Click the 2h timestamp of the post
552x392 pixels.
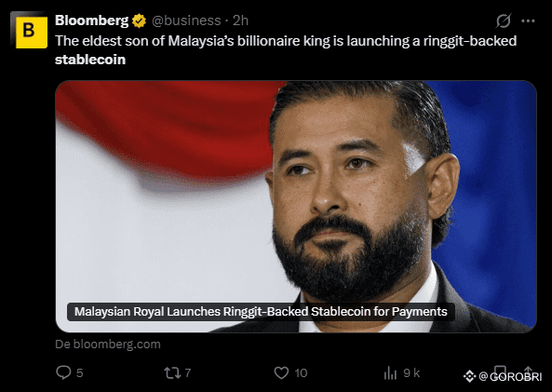pyautogui.click(x=240, y=20)
